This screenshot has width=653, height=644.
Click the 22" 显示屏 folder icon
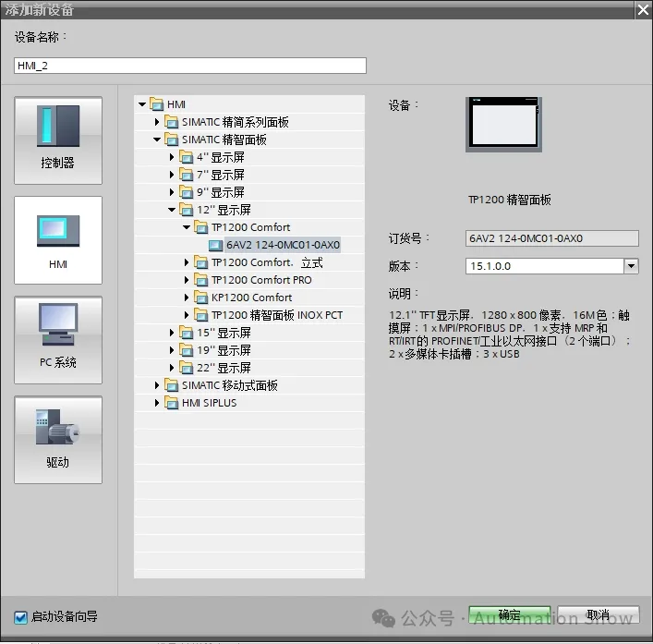[187, 368]
